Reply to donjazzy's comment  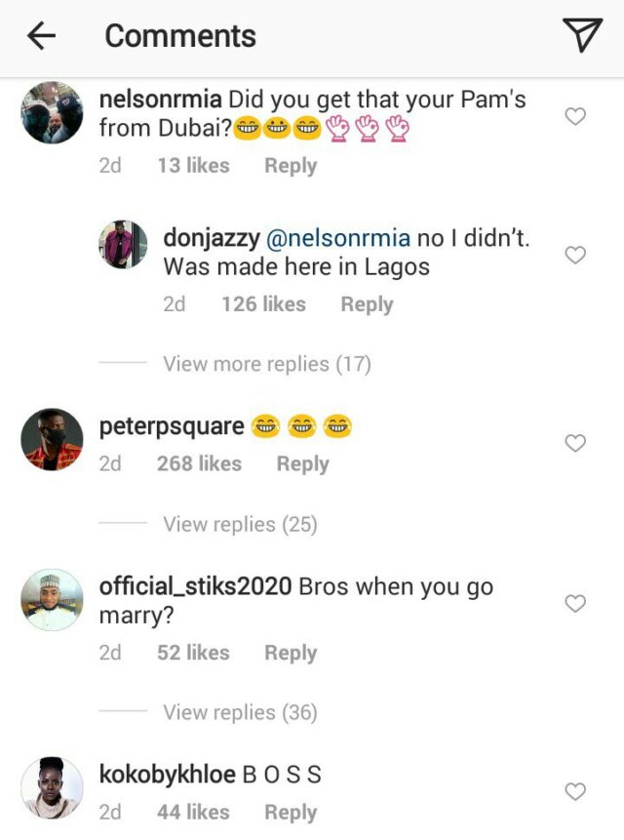pos(367,304)
